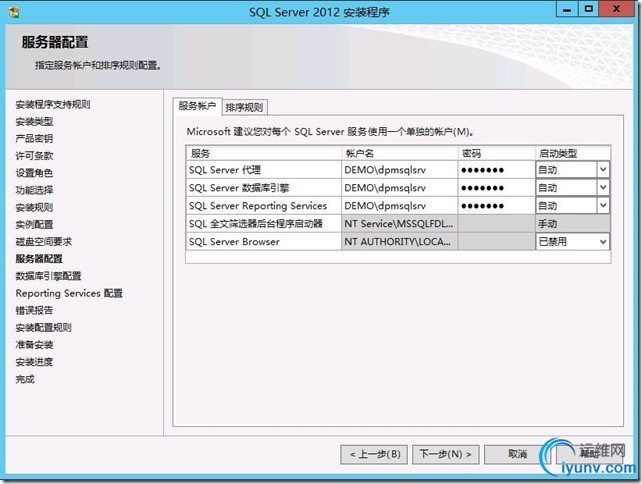Select 实例配置 step in sidebar
Image resolution: width=642 pixels, height=484 pixels.
tap(34, 225)
